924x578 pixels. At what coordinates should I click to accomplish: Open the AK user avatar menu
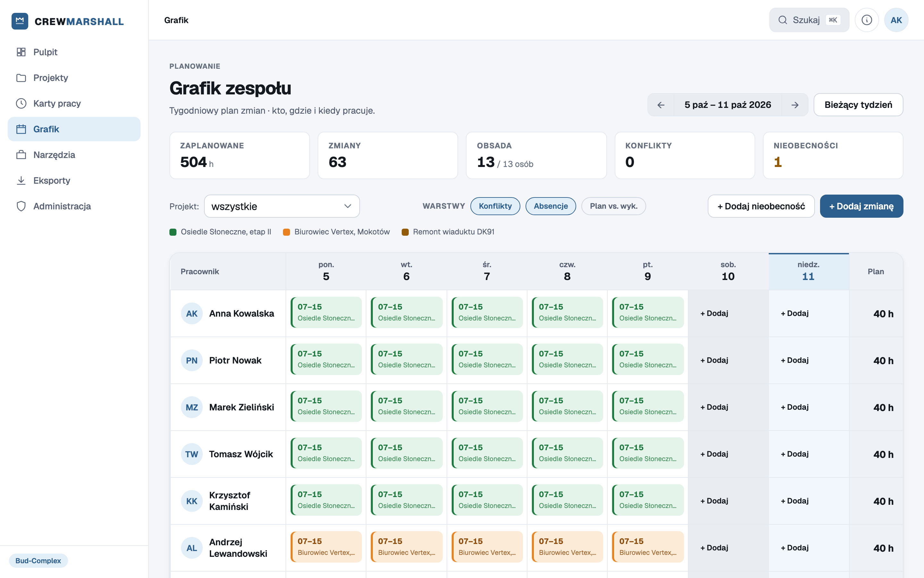pos(896,20)
